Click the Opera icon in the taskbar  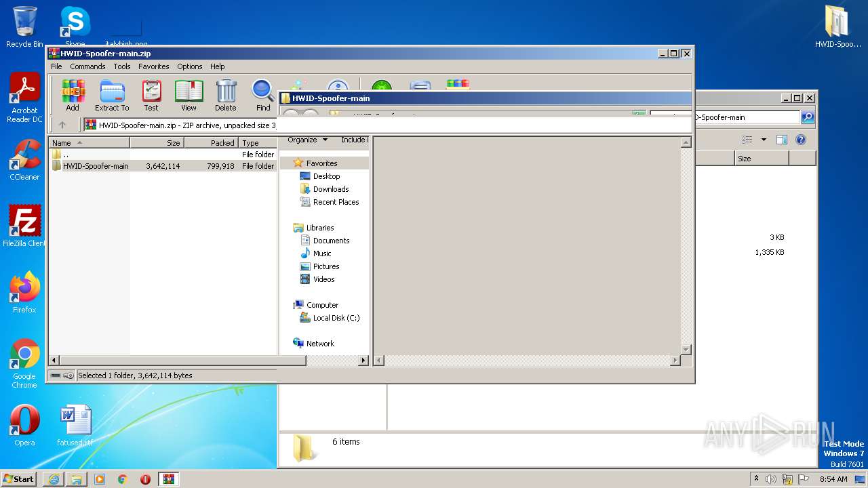(x=145, y=479)
